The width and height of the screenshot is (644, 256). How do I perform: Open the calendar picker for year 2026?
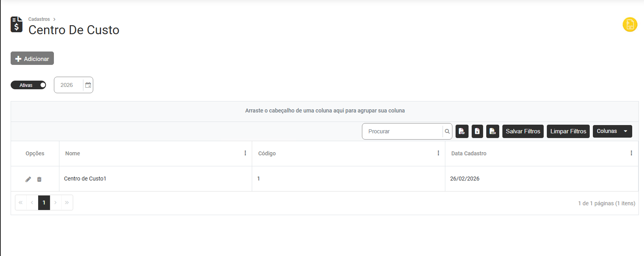point(88,85)
